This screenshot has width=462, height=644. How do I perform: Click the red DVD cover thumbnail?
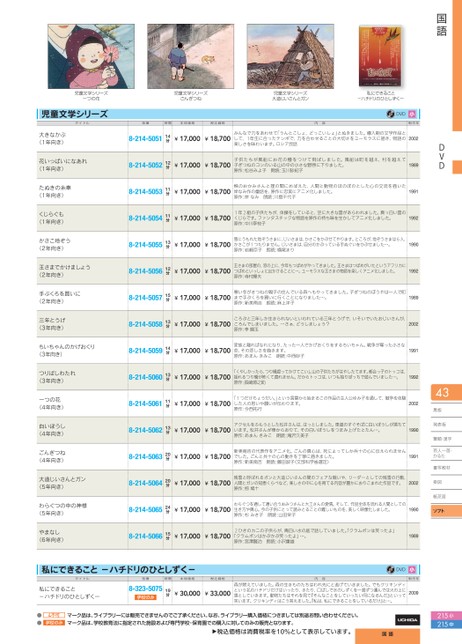[x=380, y=57]
